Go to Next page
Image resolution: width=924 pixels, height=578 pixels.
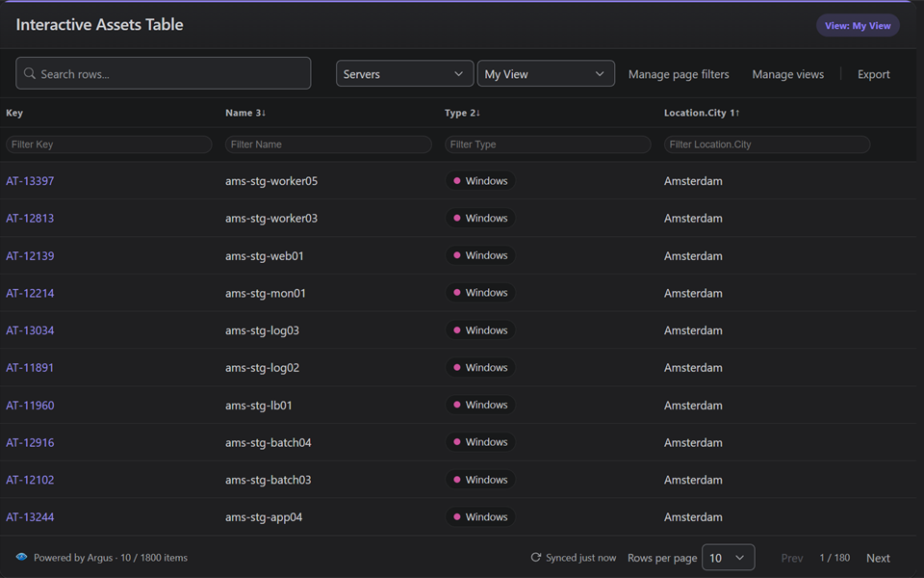click(878, 558)
